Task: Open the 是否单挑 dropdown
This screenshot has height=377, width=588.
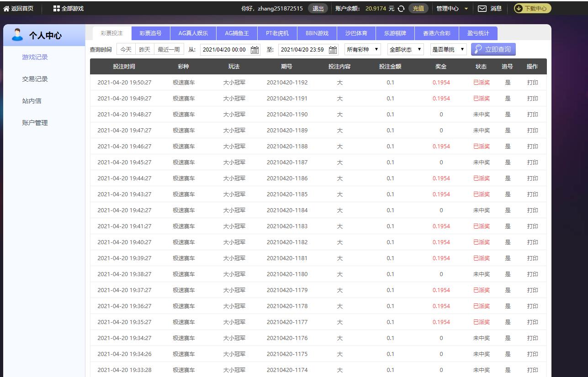Action: pos(449,49)
